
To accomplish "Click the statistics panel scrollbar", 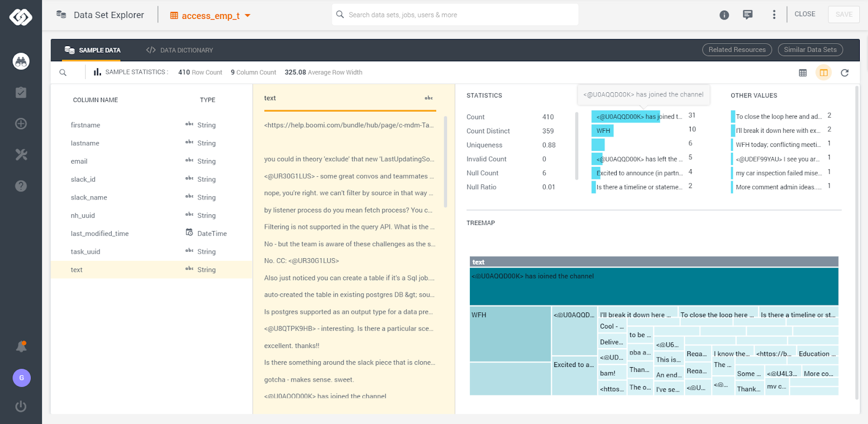I will [x=577, y=145].
